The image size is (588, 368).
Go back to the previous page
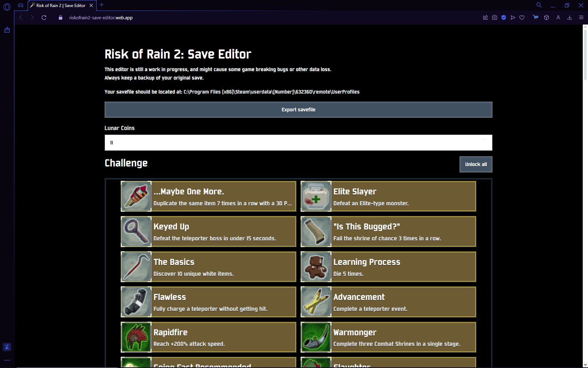(x=21, y=18)
